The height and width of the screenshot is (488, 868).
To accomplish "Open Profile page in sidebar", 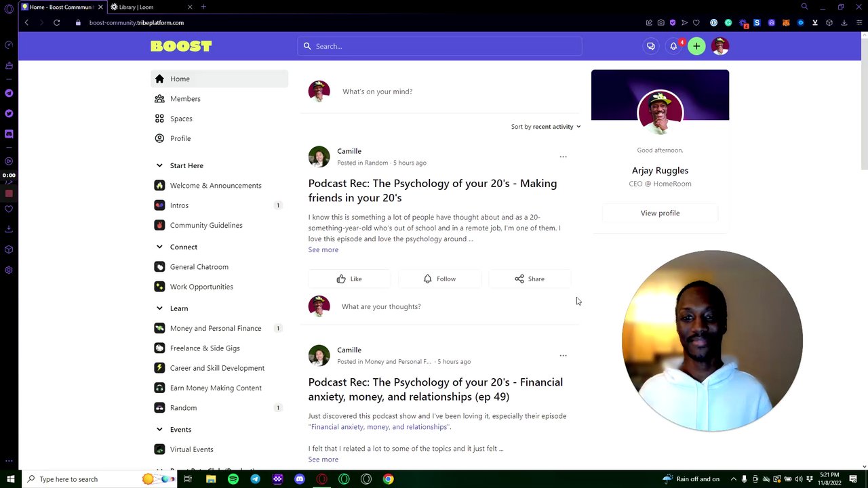I will [219, 138].
